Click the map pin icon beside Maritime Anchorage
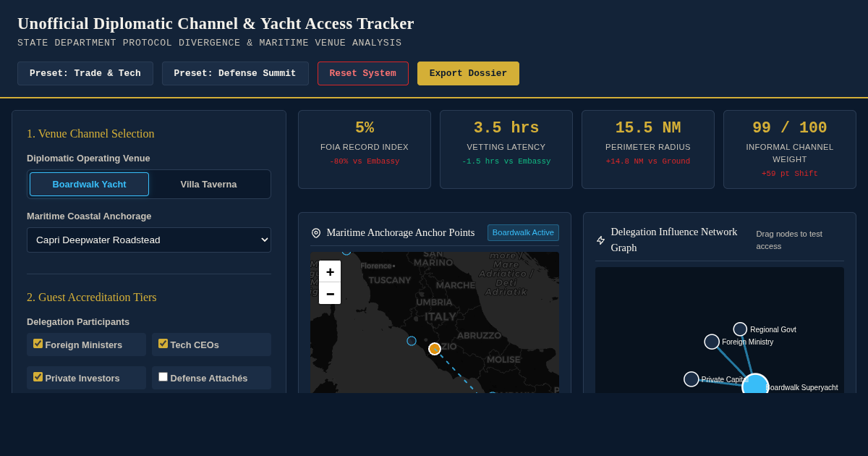 316,233
